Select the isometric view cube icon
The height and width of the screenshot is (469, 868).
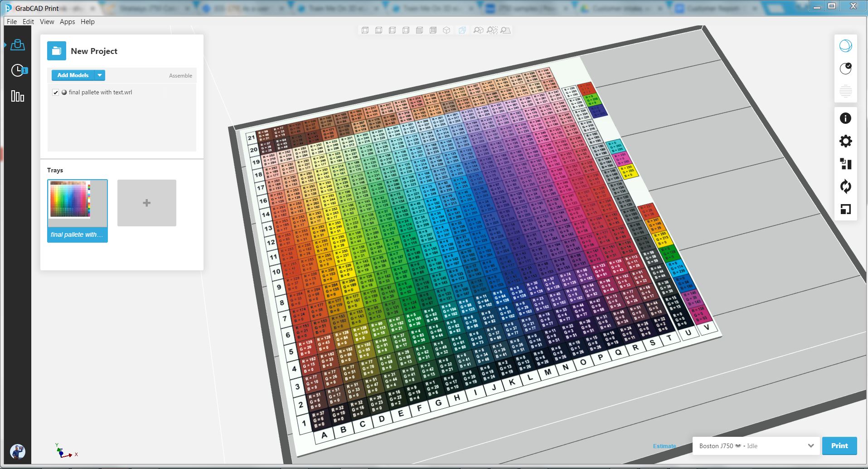447,30
